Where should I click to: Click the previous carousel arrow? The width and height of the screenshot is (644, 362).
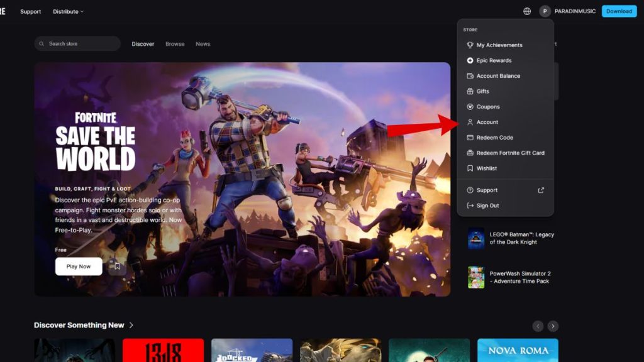538,326
